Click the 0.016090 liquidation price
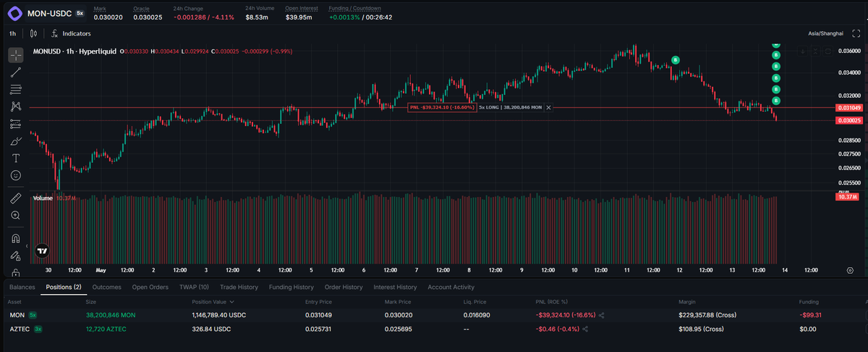The height and width of the screenshot is (352, 868). 477,315
